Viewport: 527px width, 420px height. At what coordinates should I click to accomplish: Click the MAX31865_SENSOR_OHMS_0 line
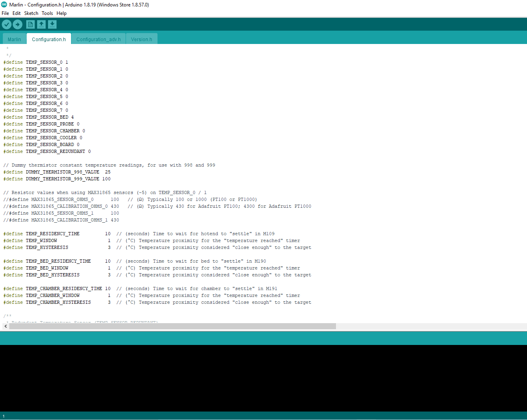click(130, 199)
